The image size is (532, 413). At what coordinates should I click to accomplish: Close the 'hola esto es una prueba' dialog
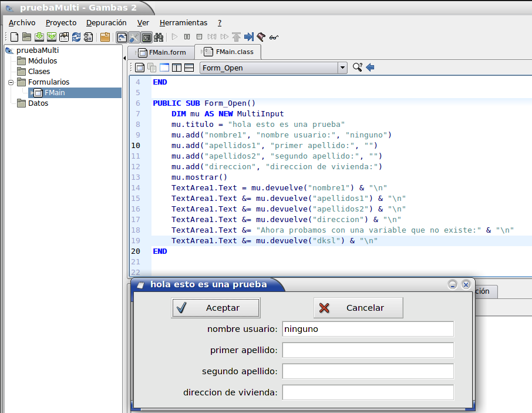point(466,285)
